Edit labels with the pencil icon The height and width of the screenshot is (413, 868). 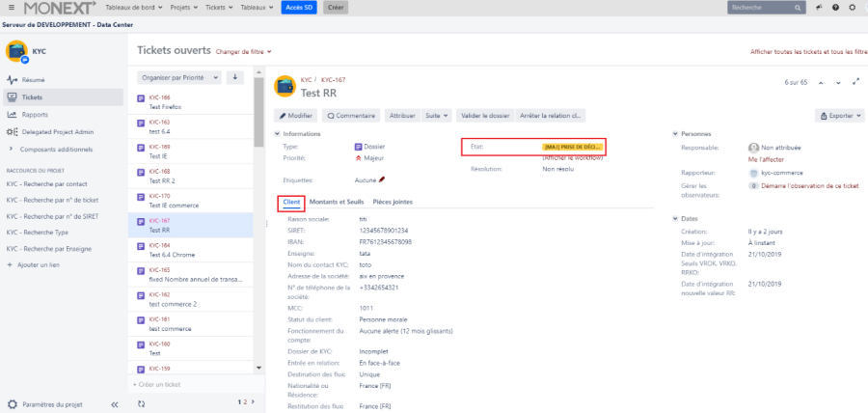pos(382,179)
